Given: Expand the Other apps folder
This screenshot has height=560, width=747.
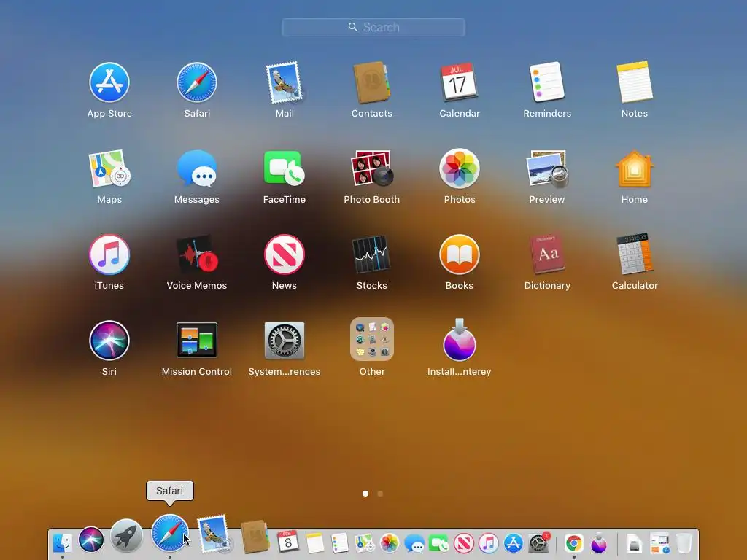Looking at the screenshot, I should [x=371, y=340].
